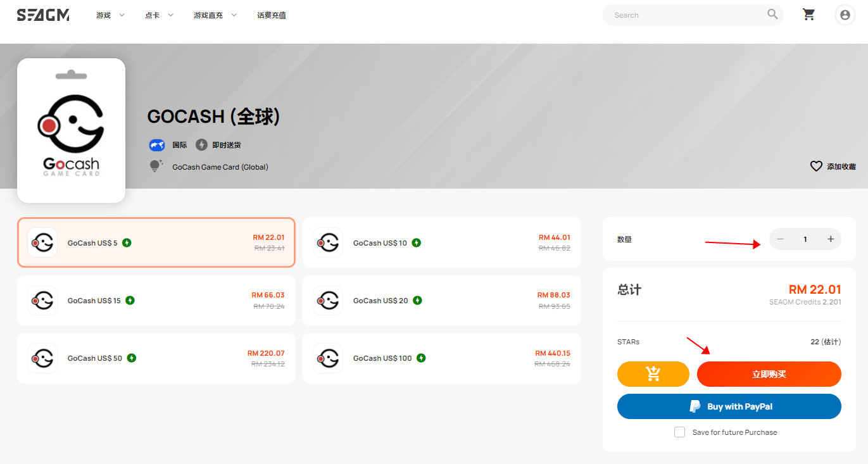This screenshot has height=464, width=868.
Task: Increase quantity with the plus button
Action: [x=831, y=239]
